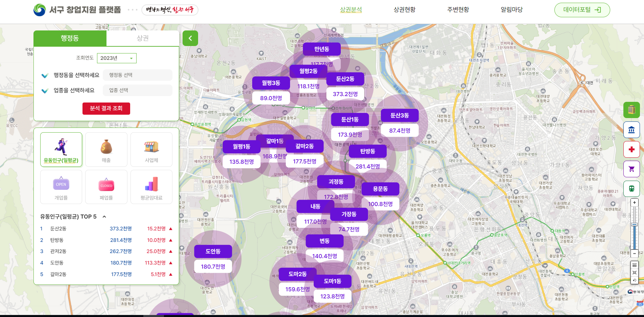
Task: Click the 갈마2동 map label
Action: (305, 146)
